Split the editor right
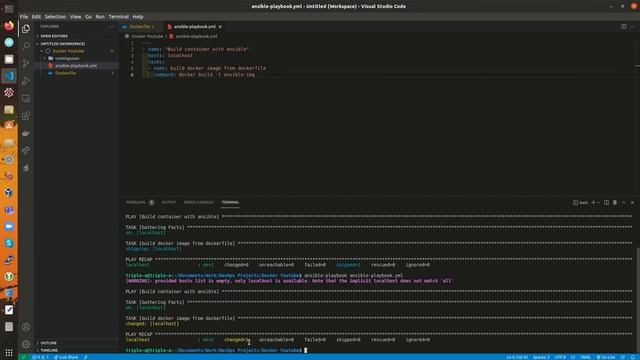This screenshot has height=360, width=640. click(623, 27)
